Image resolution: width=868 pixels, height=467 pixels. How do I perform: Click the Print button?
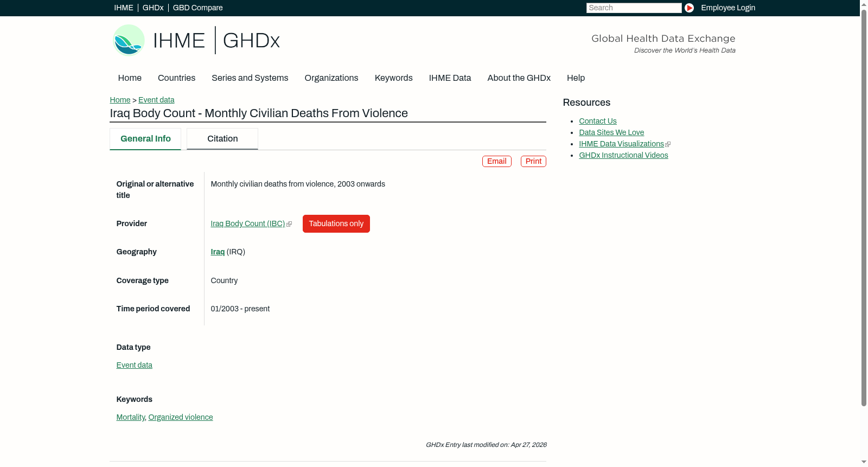pyautogui.click(x=533, y=161)
